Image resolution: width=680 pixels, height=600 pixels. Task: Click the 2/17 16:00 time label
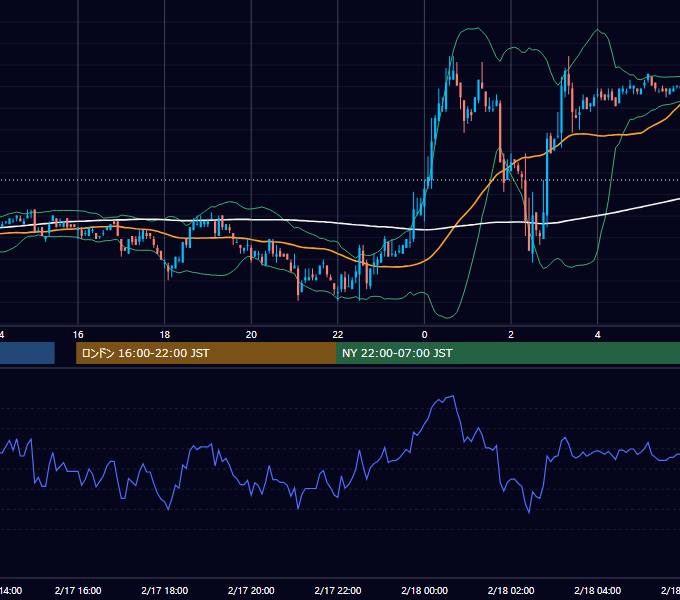click(78, 590)
